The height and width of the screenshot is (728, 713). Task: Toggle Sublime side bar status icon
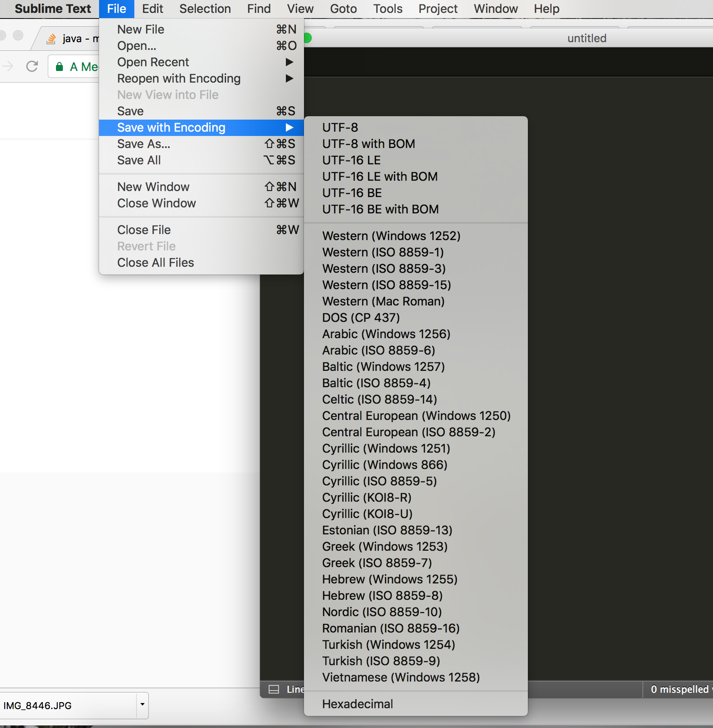[274, 689]
